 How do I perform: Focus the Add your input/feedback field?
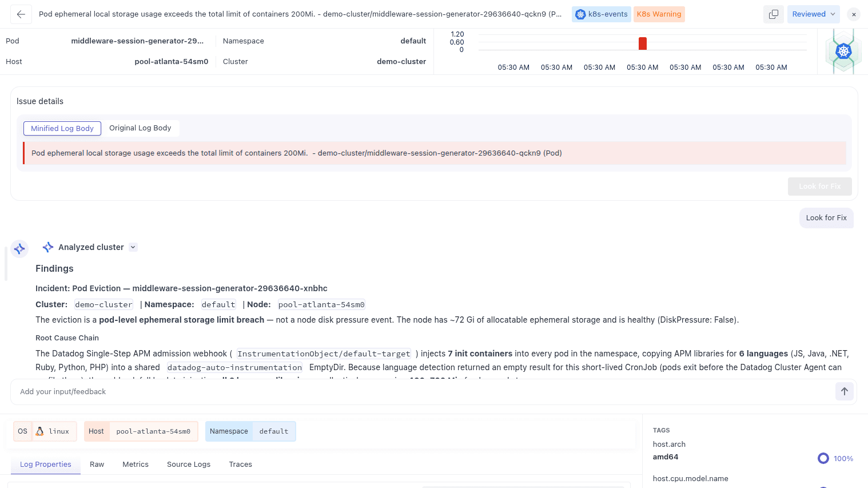tap(423, 392)
